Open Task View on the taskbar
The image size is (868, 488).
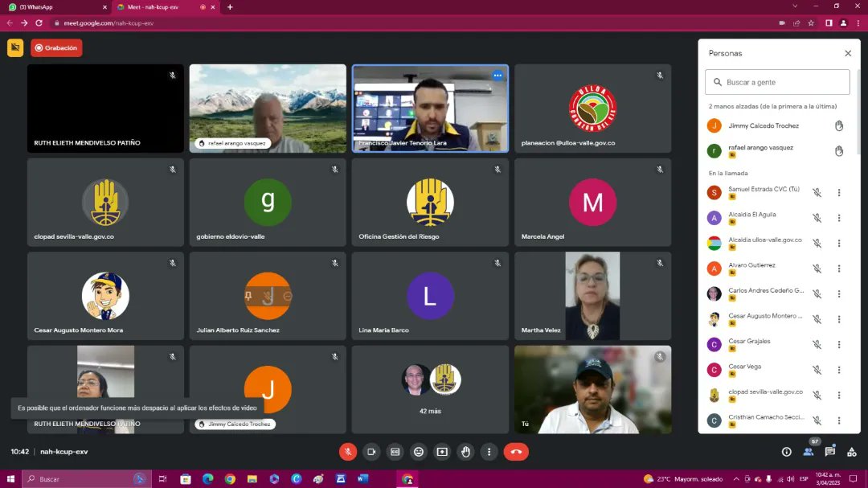[x=162, y=478]
